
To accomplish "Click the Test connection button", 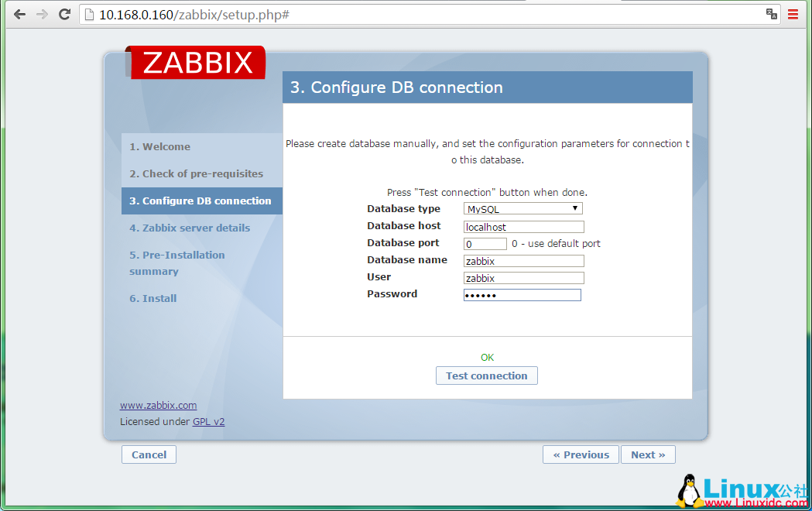I will pos(486,376).
